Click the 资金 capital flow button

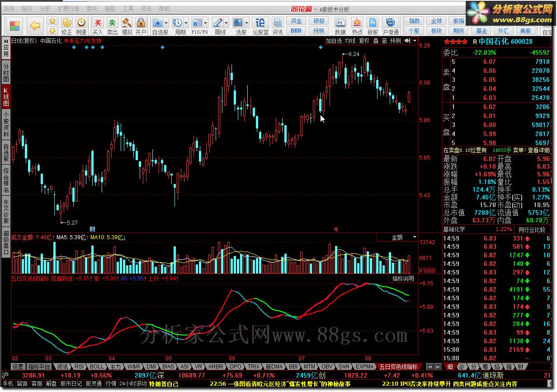(x=296, y=21)
